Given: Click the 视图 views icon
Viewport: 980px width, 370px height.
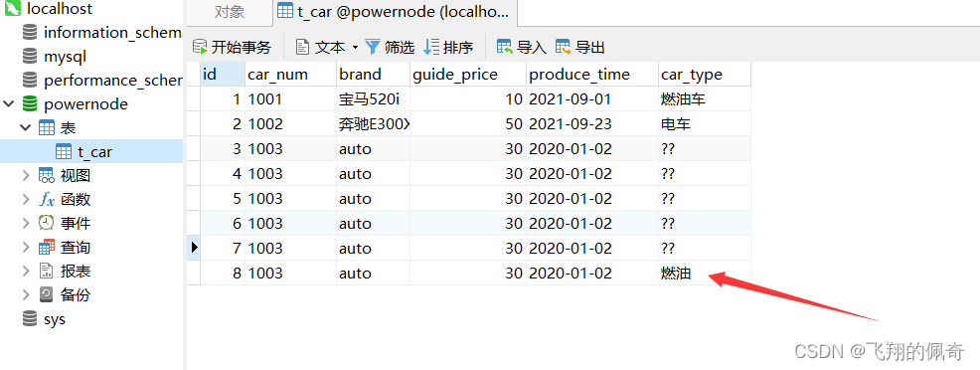Looking at the screenshot, I should coord(47,175).
